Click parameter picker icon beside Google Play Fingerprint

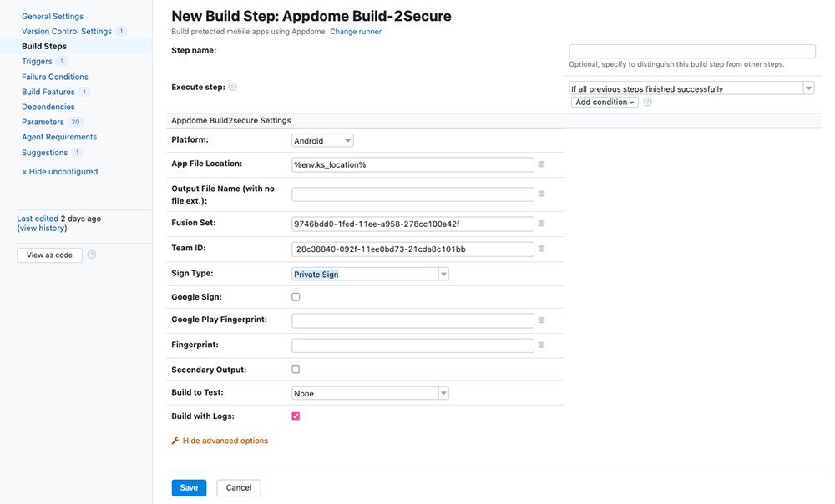coord(541,320)
